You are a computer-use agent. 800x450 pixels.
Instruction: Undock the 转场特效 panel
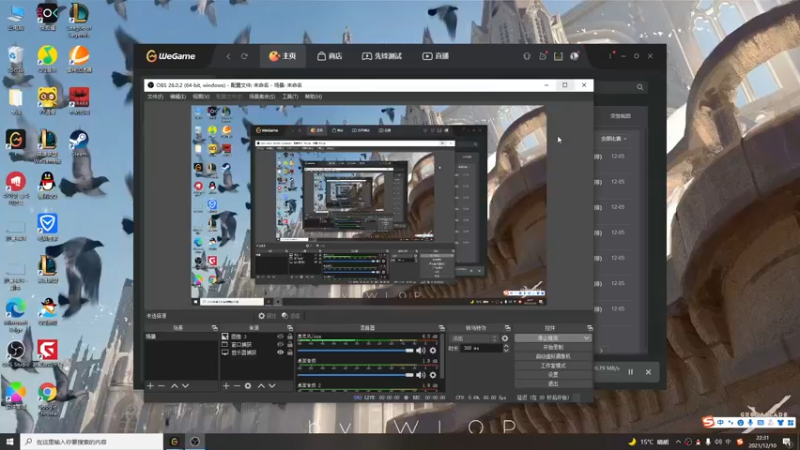[x=508, y=328]
